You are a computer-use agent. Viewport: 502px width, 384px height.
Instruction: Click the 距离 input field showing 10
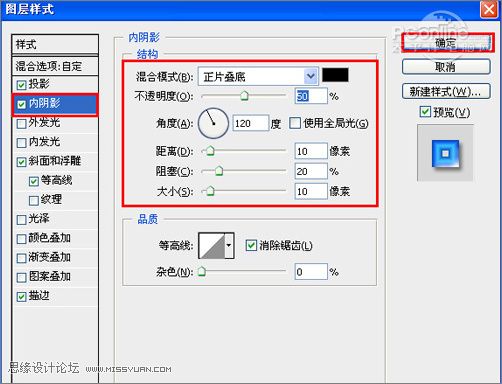(311, 151)
